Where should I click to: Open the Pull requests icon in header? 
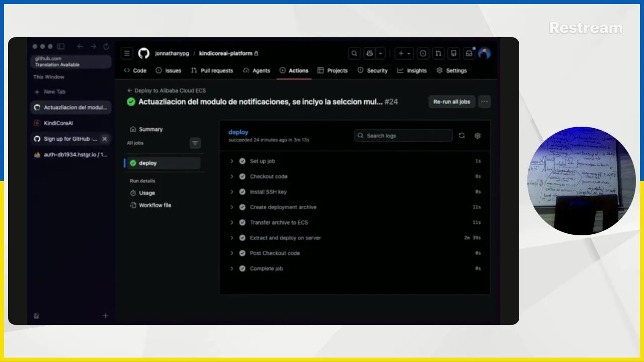438,53
